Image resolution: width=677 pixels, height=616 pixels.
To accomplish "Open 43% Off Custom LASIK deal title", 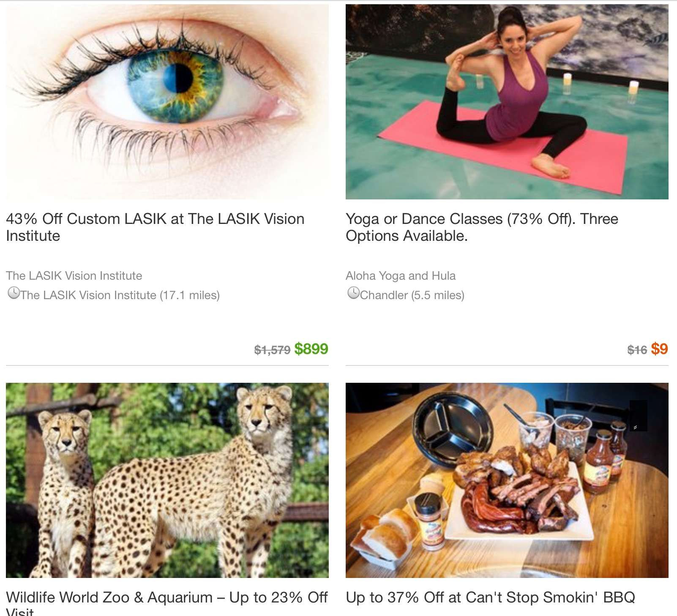I will click(x=155, y=227).
